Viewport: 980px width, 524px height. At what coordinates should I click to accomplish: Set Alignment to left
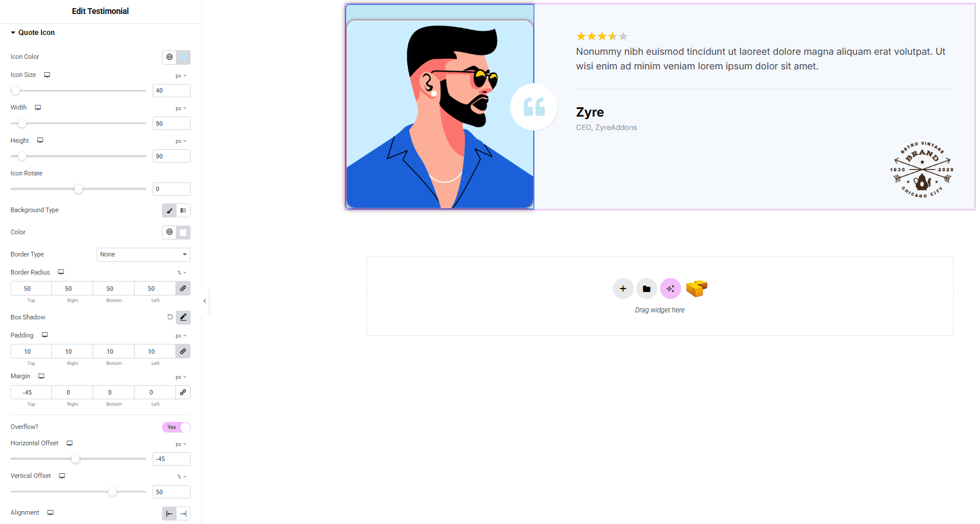(169, 514)
